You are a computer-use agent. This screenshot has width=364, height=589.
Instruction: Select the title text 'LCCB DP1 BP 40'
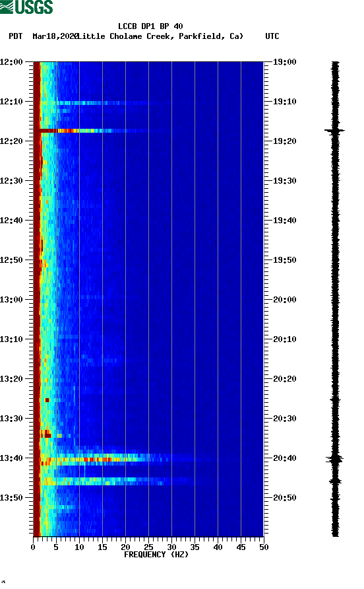pyautogui.click(x=150, y=26)
